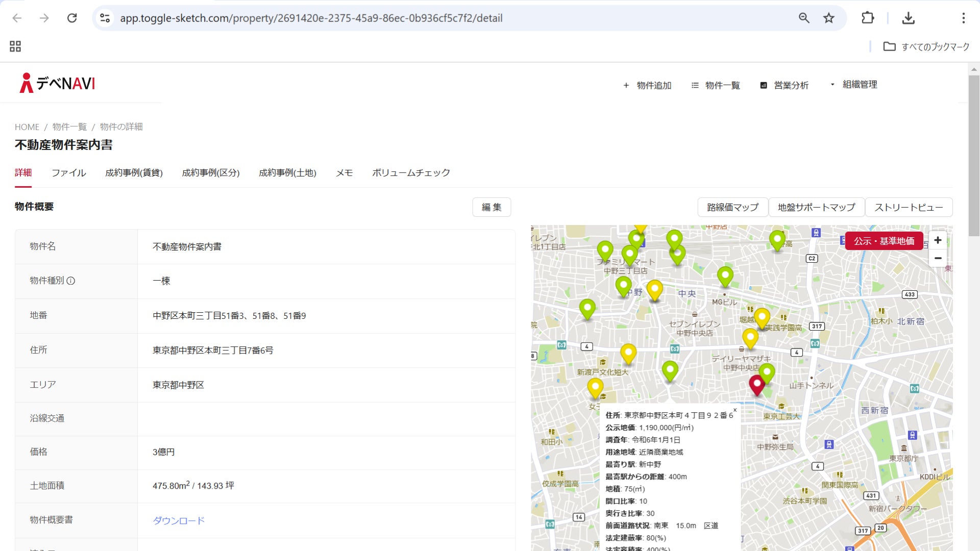The width and height of the screenshot is (980, 551).
Task: Bookmark this page with star icon
Action: pos(828,18)
